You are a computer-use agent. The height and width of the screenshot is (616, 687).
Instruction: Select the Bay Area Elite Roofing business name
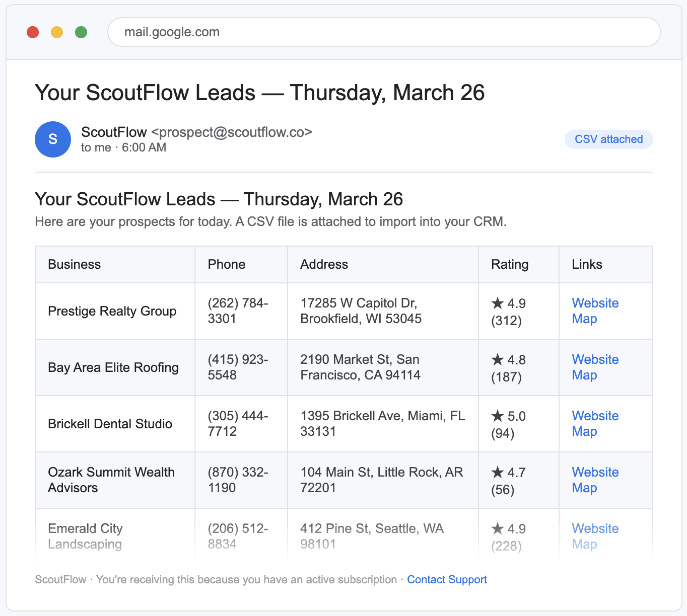click(x=113, y=367)
